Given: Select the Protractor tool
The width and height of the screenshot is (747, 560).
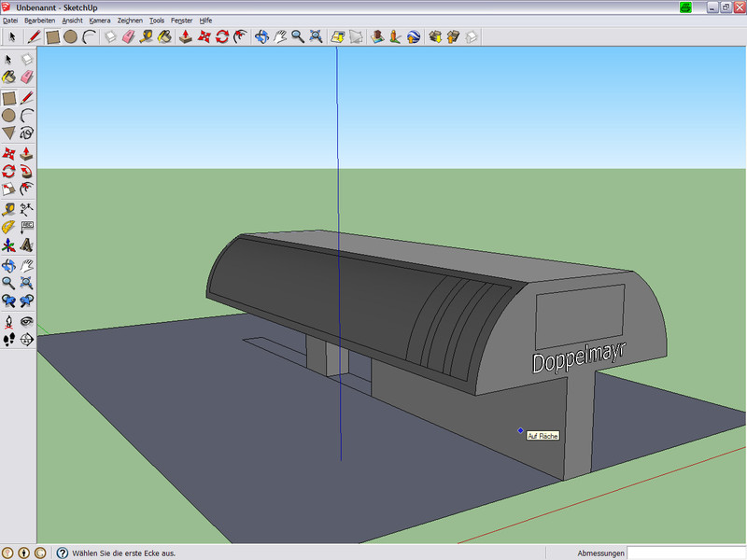Looking at the screenshot, I should point(8,227).
